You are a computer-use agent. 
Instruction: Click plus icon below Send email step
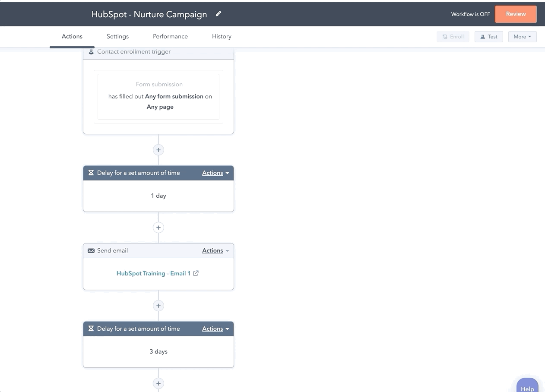[158, 306]
